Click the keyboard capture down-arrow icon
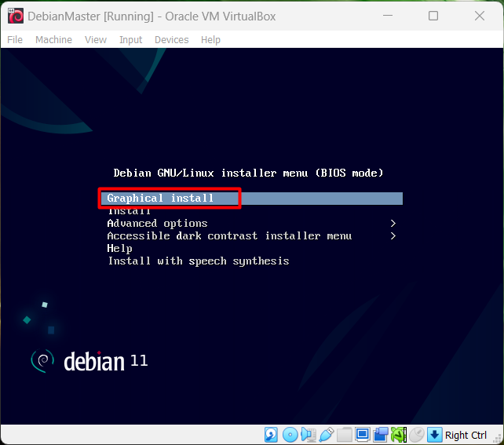504x445 pixels. click(x=435, y=435)
